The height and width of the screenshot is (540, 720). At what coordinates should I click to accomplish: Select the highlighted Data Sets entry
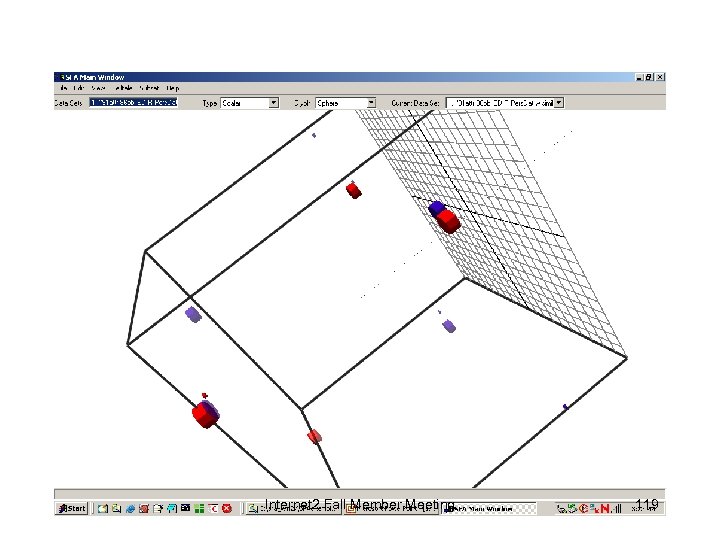(x=133, y=102)
